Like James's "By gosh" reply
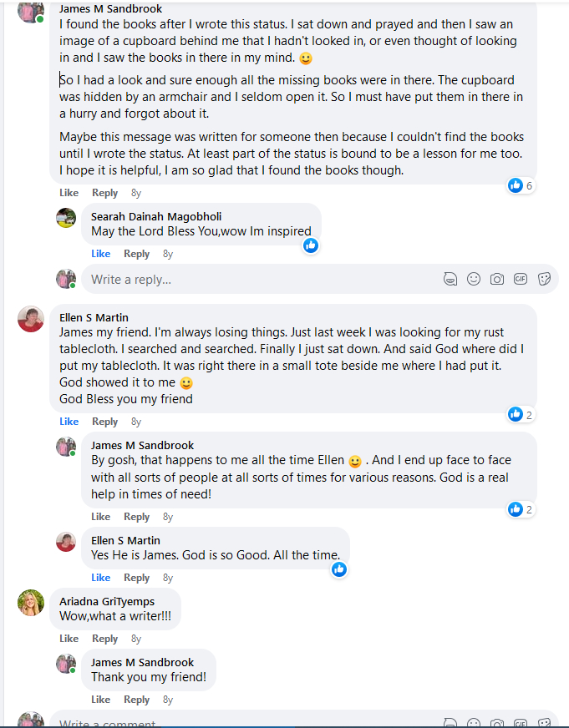 pyautogui.click(x=100, y=517)
